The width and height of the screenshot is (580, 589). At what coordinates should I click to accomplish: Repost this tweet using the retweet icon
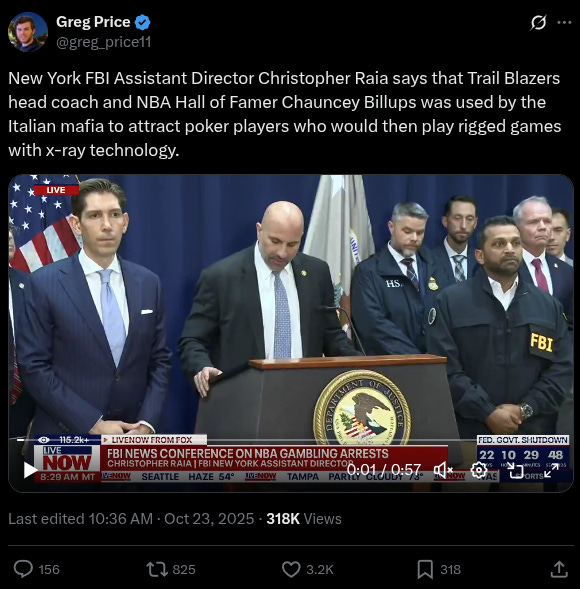[157, 569]
